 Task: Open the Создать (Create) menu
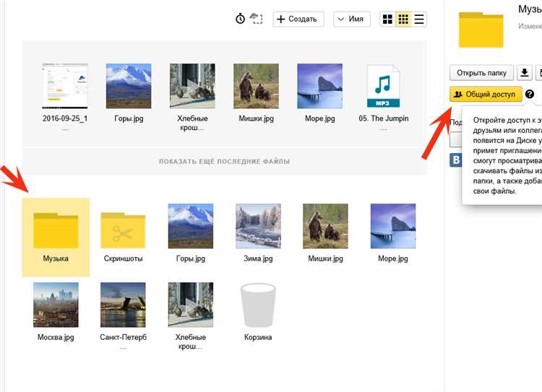(x=298, y=19)
